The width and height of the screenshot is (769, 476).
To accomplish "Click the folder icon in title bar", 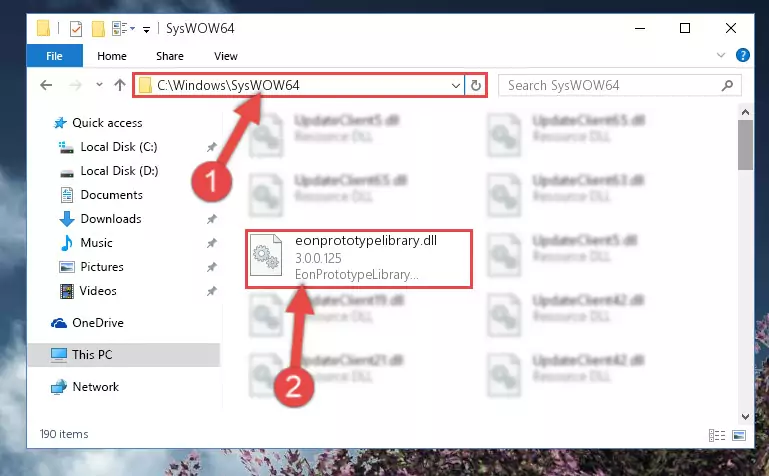I will (x=43, y=28).
